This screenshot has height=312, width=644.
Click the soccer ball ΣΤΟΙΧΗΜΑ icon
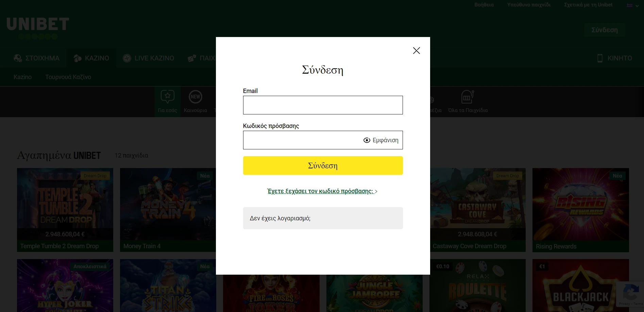click(x=18, y=58)
